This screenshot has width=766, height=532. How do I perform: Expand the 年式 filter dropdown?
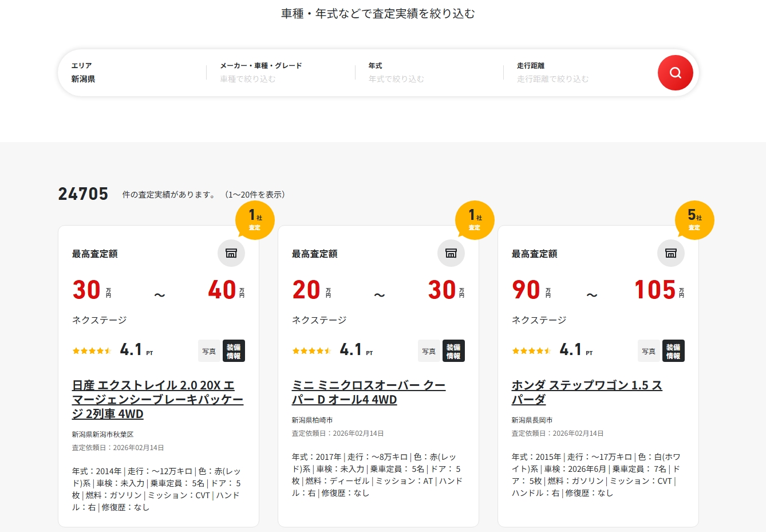429,73
